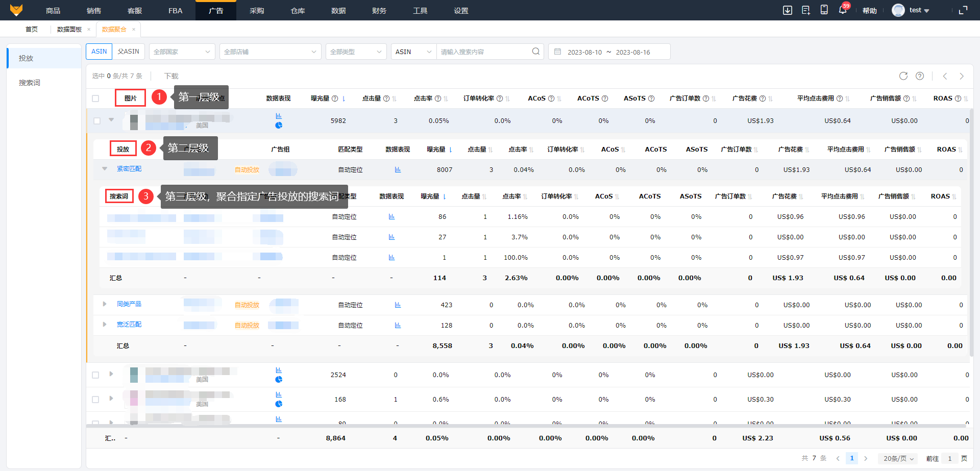The height and width of the screenshot is (471, 980).
Task: Open the 全部店铺 store dropdown
Action: pyautogui.click(x=270, y=52)
